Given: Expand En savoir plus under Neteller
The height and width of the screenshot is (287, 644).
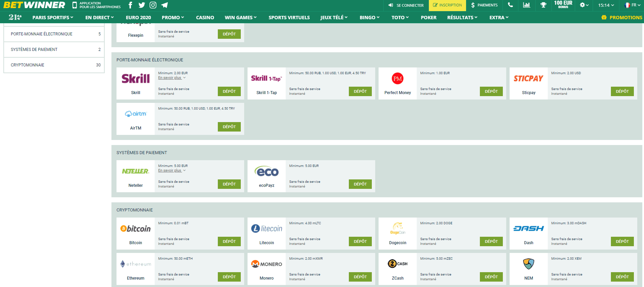Looking at the screenshot, I should point(172,171).
